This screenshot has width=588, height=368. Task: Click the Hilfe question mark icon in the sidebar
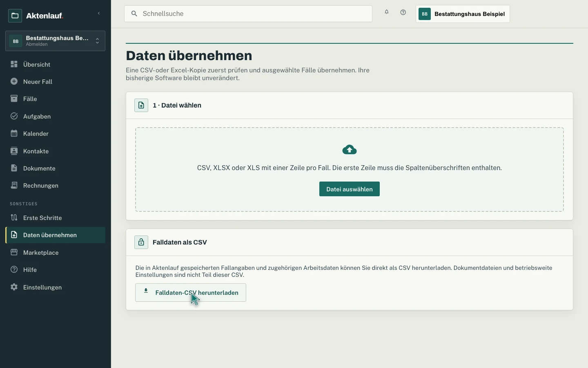click(x=14, y=269)
